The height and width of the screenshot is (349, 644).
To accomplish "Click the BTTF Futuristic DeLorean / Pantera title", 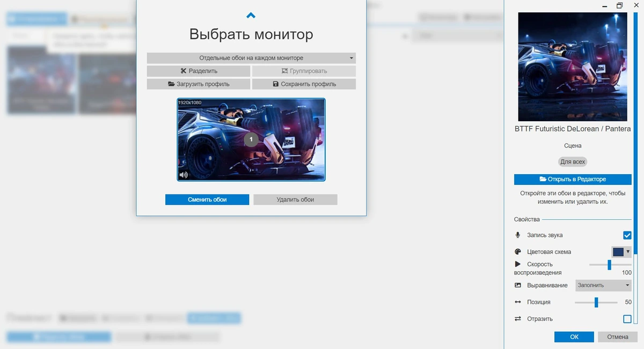I will [x=573, y=129].
